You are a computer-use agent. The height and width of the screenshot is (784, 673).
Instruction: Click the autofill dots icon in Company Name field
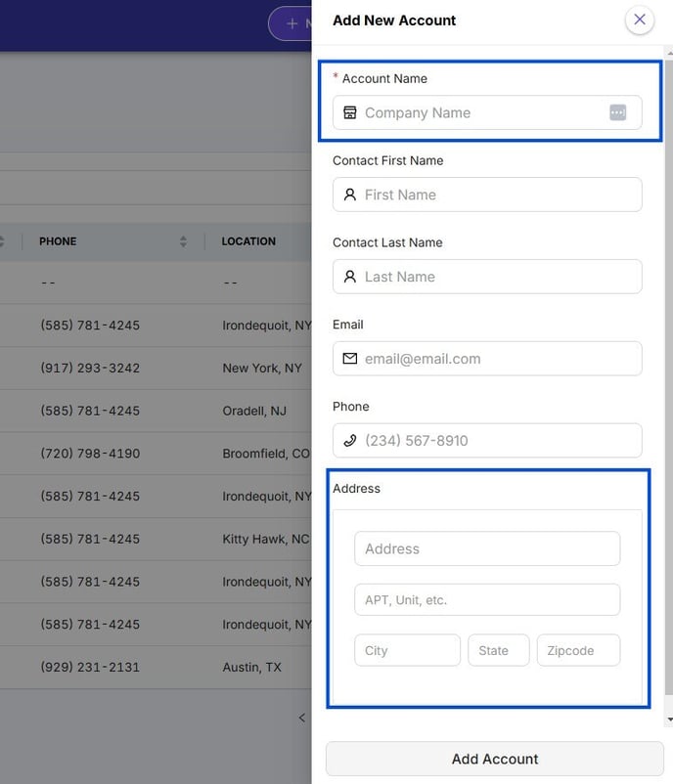pyautogui.click(x=618, y=112)
